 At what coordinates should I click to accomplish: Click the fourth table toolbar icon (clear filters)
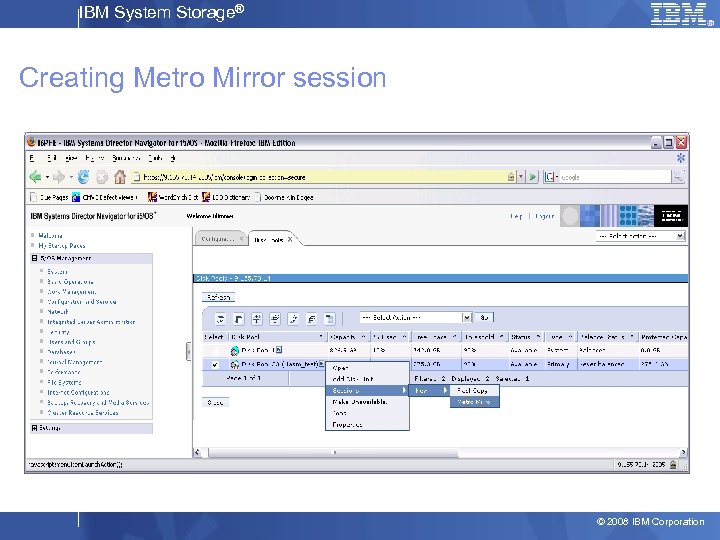275,319
